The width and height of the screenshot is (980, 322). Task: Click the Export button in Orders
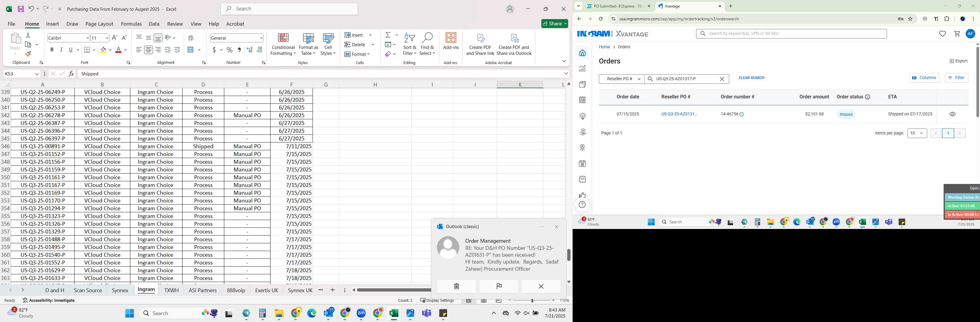click(958, 61)
